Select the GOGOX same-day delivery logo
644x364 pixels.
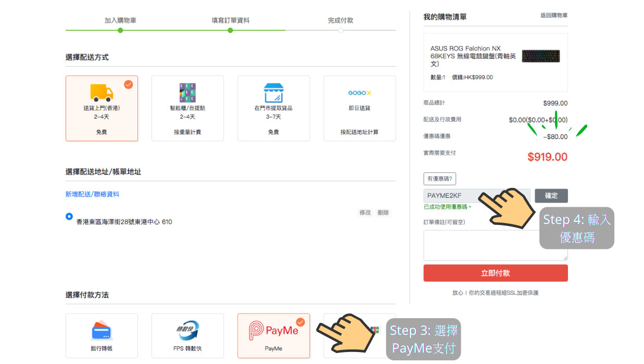pos(359,93)
